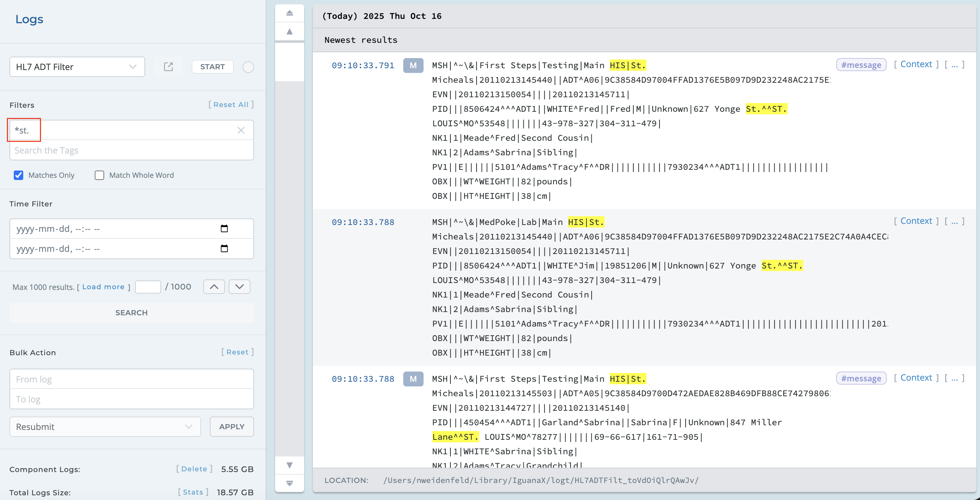Image resolution: width=980 pixels, height=500 pixels.
Task: Go to previous result chevron up
Action: pyautogui.click(x=214, y=287)
